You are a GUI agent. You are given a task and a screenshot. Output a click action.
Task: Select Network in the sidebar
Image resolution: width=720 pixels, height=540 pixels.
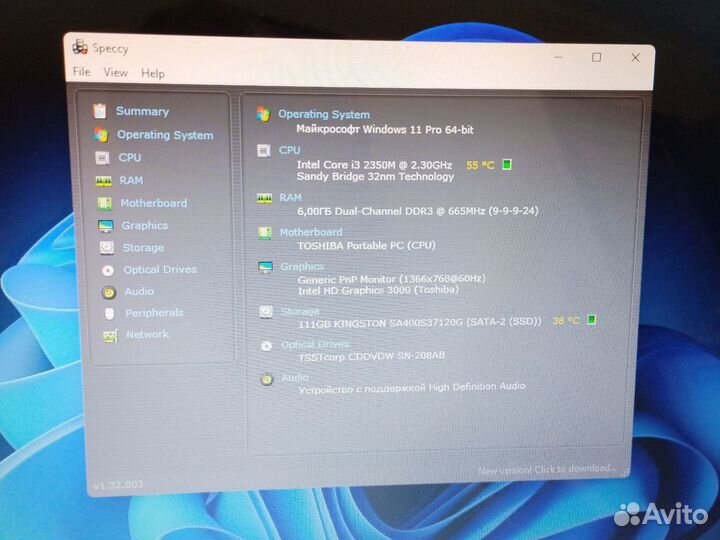(x=147, y=334)
